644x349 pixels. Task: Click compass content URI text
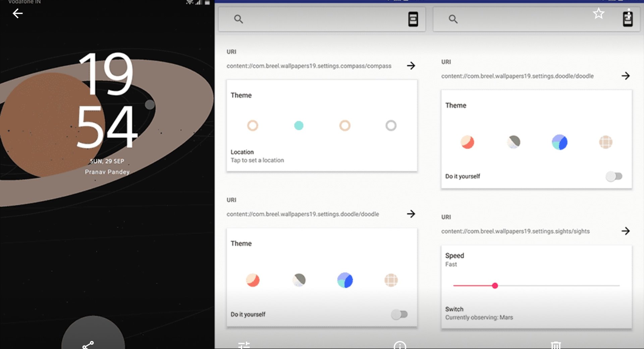click(x=309, y=66)
